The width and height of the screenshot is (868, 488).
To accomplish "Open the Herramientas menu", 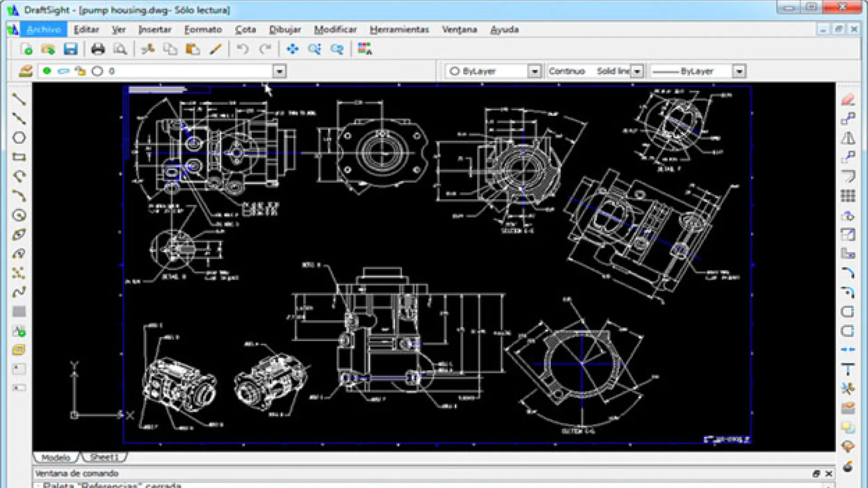I will pos(399,29).
